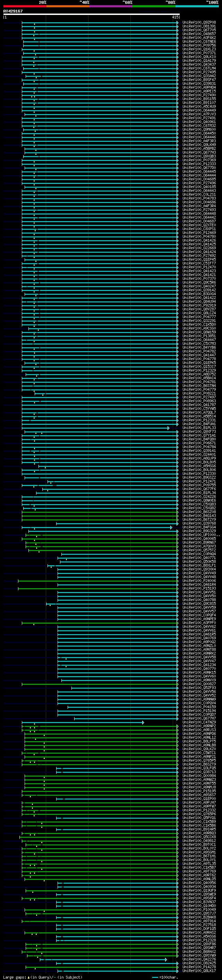
Task: Open hit UniRef100_P06671
Action: (x=199, y=443)
